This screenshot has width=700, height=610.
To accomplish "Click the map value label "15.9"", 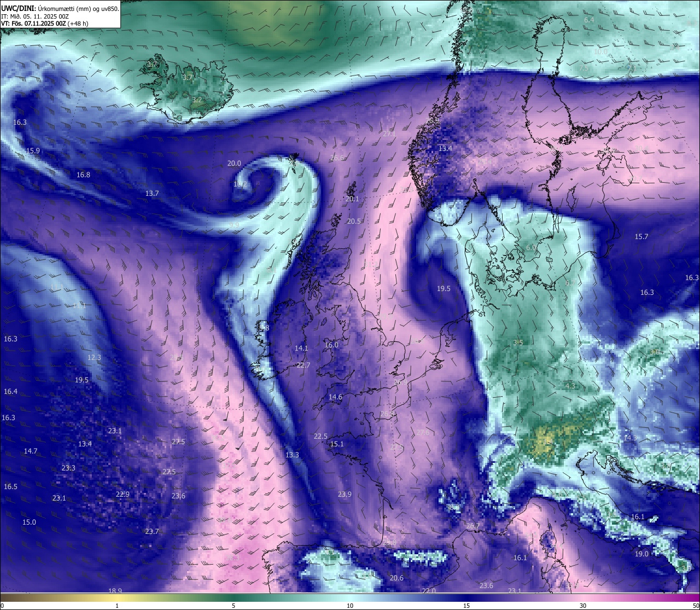I will click(33, 151).
